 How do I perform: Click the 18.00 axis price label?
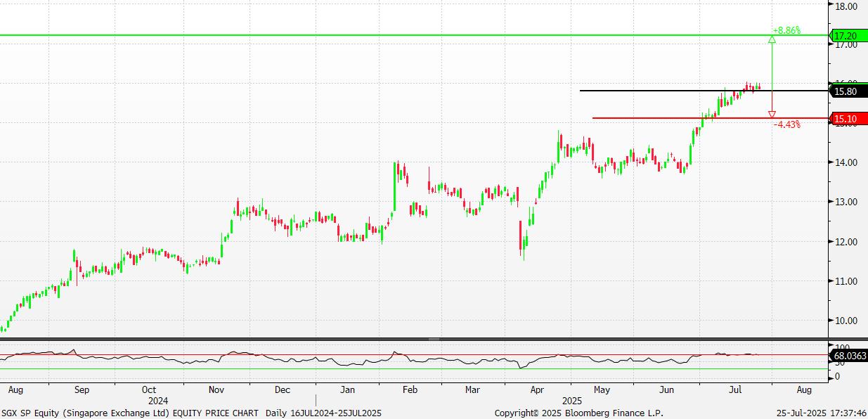[846, 6]
